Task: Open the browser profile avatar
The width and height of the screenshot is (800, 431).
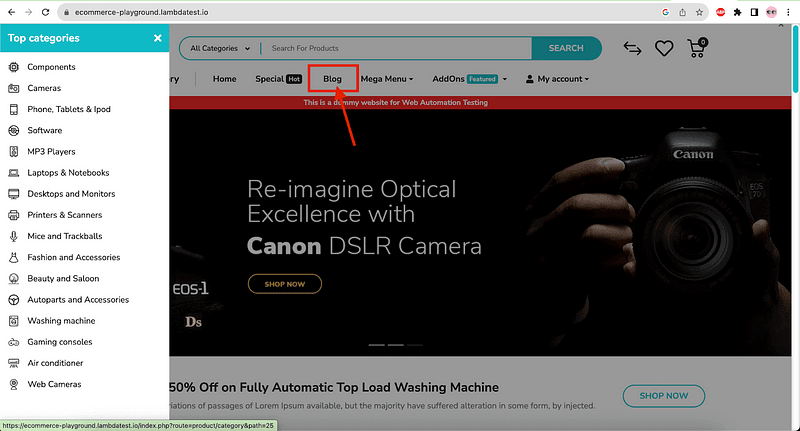Action: click(771, 12)
